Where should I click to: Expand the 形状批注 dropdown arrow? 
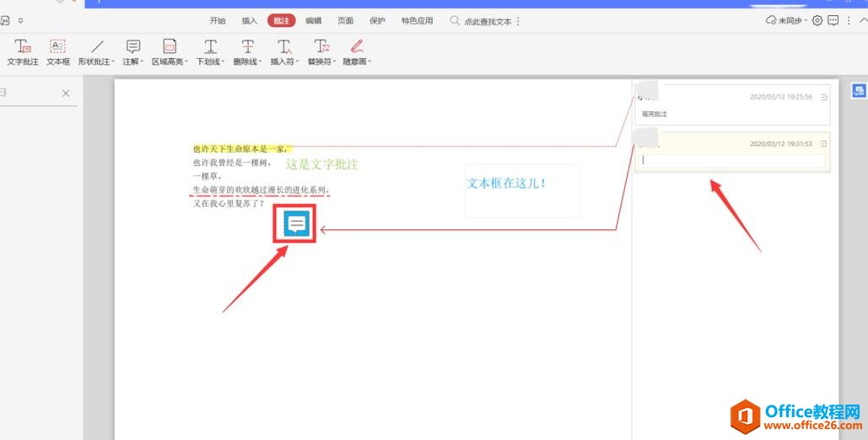coord(113,62)
